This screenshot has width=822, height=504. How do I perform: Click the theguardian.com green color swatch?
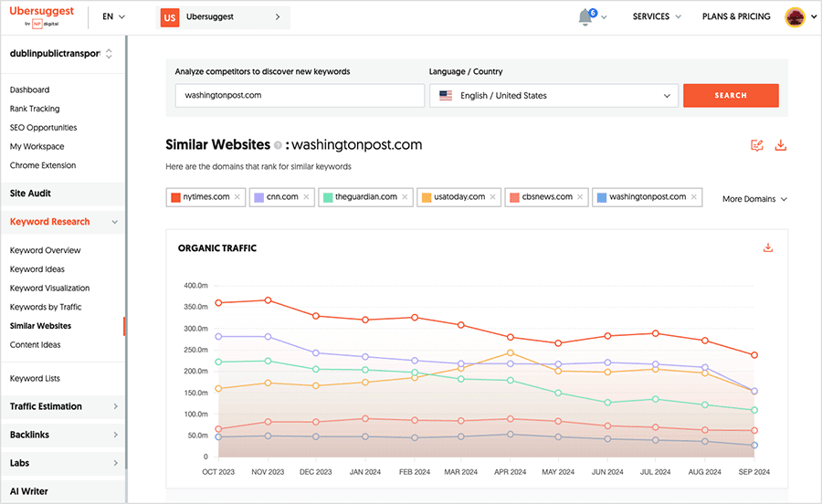pyautogui.click(x=328, y=197)
